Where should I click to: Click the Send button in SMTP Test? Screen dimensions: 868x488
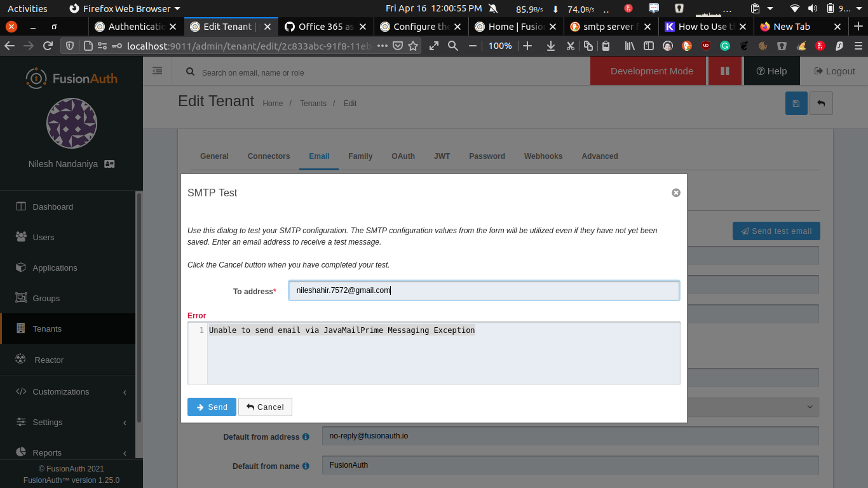point(212,407)
